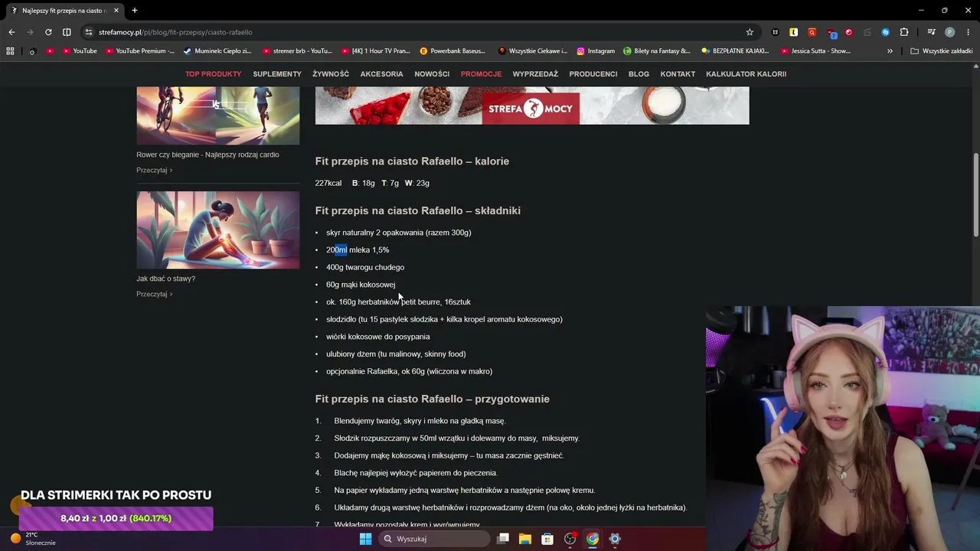This screenshot has width=980, height=551.
Task: Open the cycling and running article thumbnail
Action: [218, 116]
